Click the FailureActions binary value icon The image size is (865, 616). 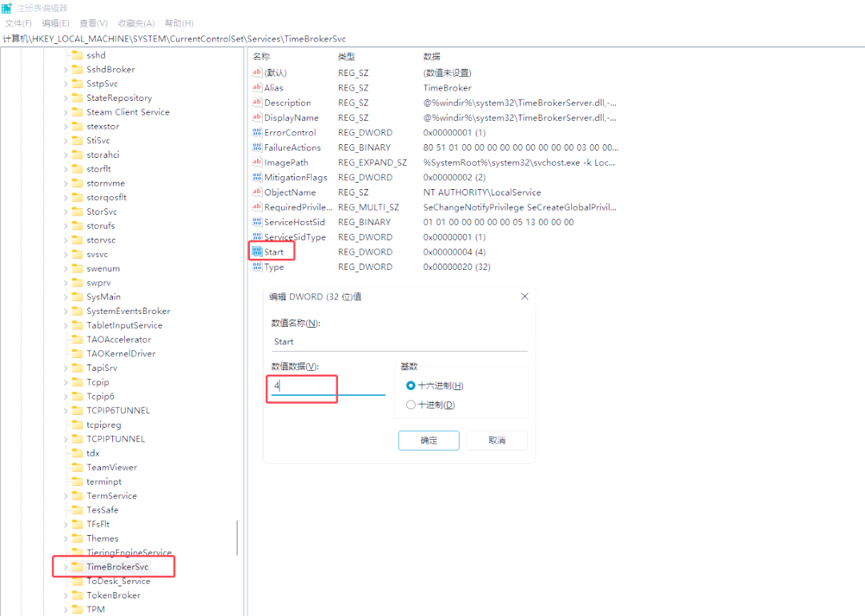click(x=257, y=147)
